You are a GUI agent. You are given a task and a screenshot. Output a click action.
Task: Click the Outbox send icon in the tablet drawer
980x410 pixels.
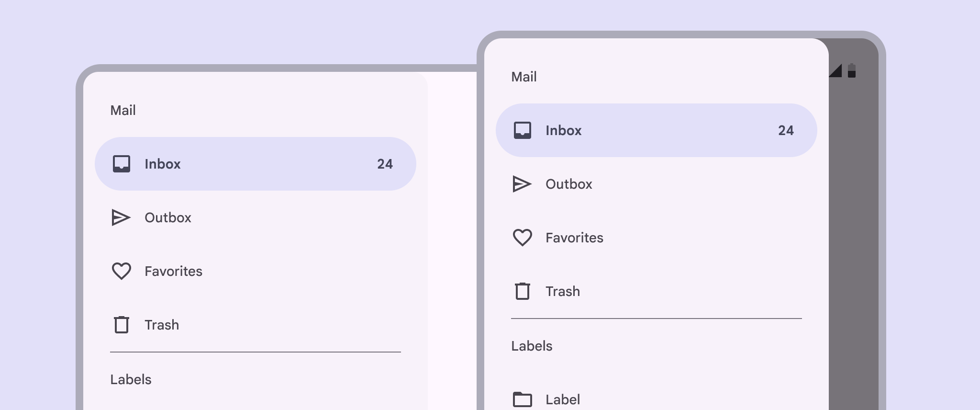(x=121, y=217)
